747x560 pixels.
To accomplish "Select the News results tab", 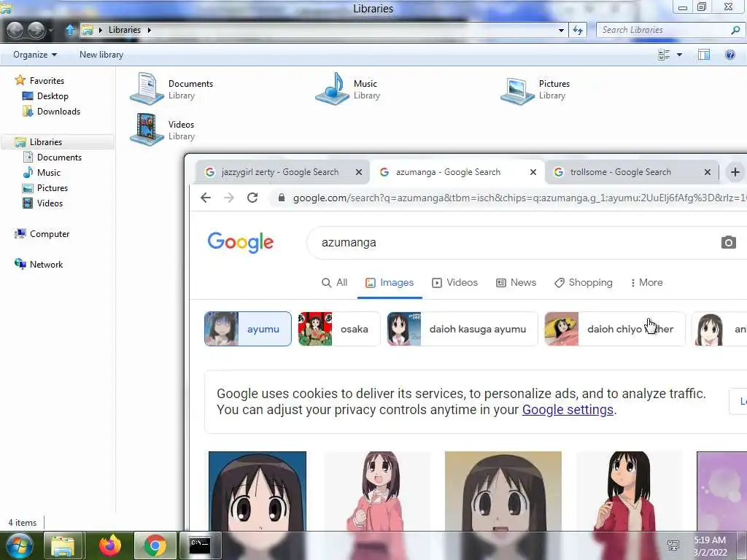I will [516, 282].
